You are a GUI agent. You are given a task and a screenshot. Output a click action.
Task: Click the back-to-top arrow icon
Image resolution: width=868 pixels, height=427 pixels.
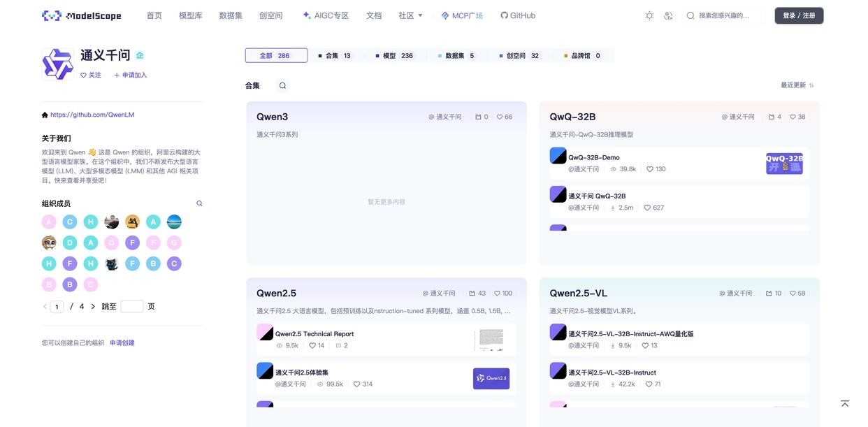tap(845, 404)
